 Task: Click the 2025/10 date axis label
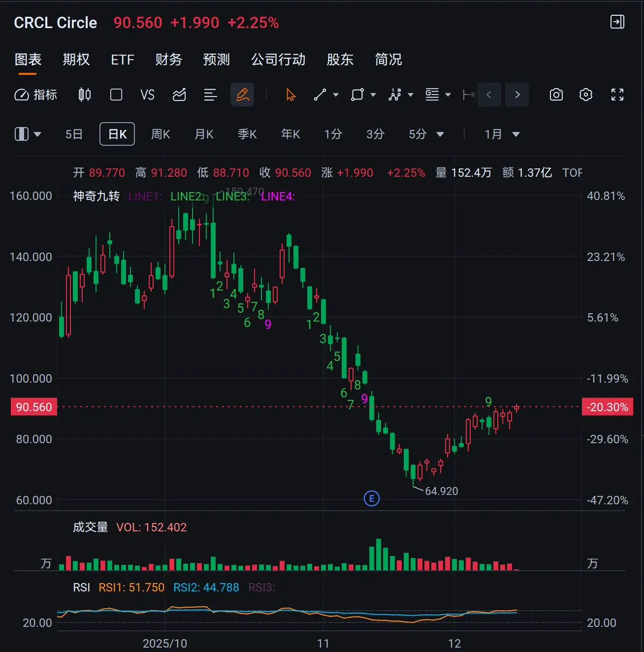(165, 643)
